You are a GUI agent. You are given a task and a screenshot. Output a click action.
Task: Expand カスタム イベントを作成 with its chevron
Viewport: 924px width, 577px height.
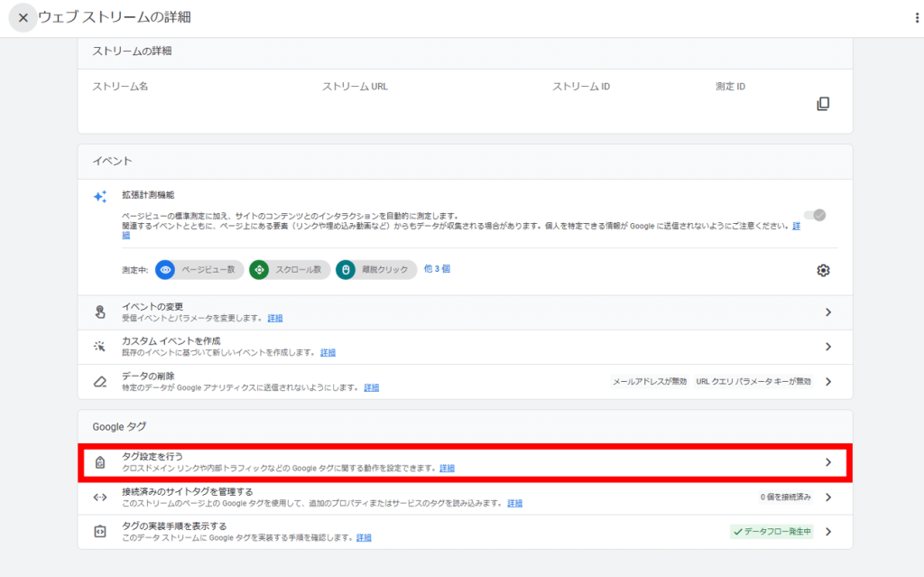(x=828, y=347)
